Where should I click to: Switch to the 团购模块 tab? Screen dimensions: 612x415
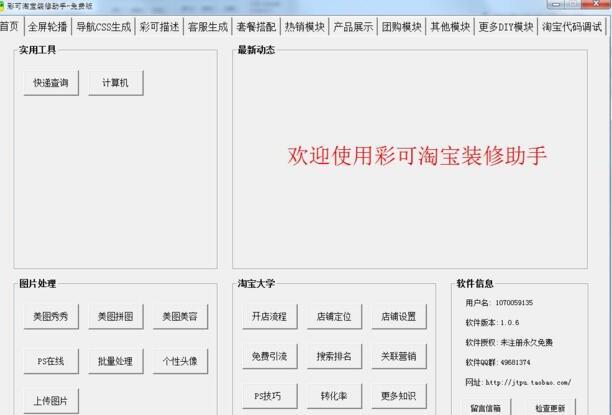click(x=401, y=27)
